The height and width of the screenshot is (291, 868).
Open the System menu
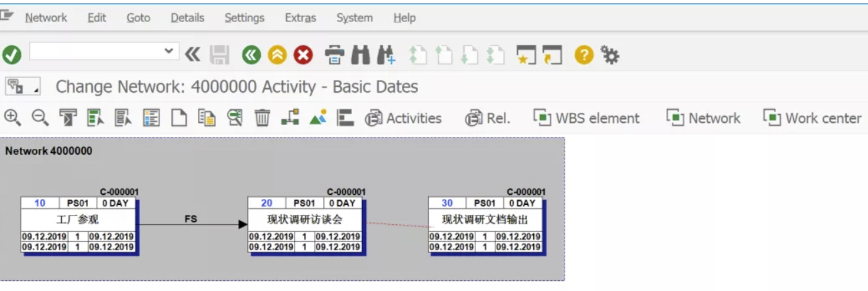tap(355, 18)
